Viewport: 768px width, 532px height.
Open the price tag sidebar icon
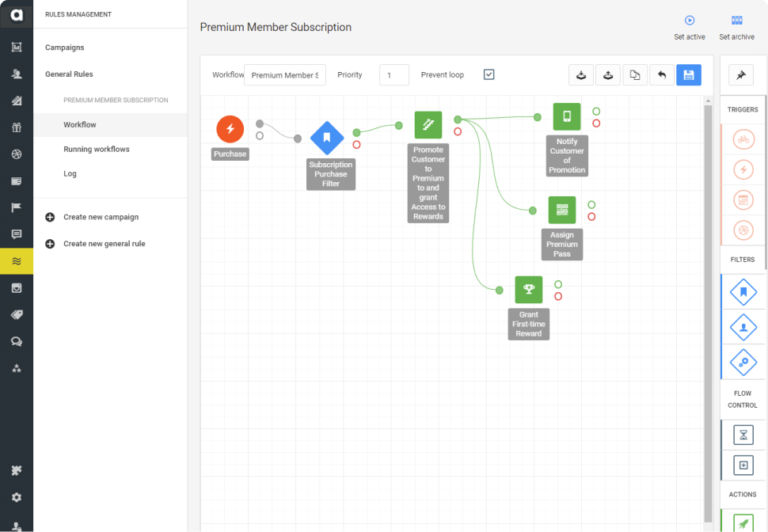[x=17, y=314]
